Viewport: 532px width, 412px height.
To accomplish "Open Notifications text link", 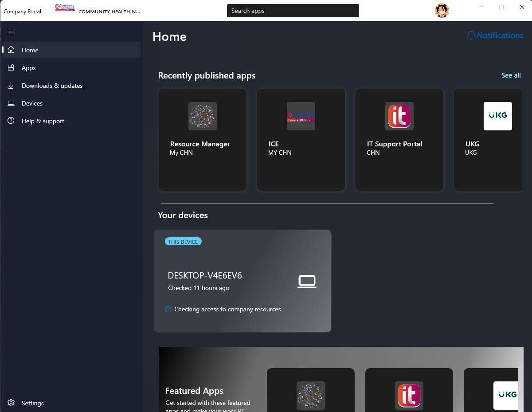I will 500,35.
